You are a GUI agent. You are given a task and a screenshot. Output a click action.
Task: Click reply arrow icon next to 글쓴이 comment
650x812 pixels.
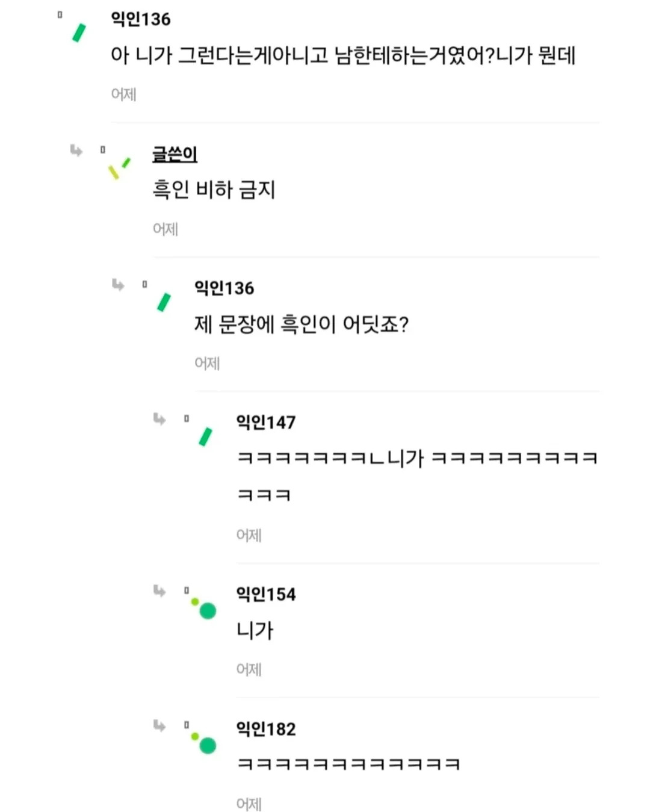[x=76, y=150]
